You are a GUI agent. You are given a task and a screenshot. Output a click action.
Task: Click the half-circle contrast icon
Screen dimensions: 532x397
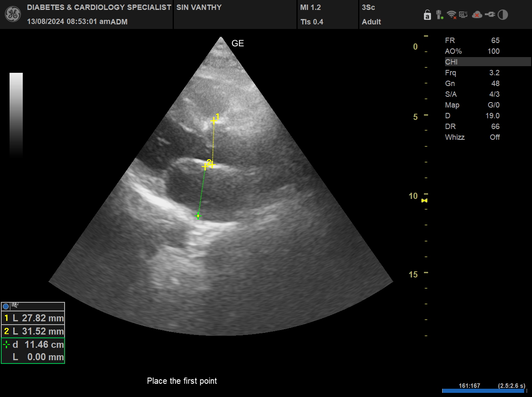click(503, 15)
